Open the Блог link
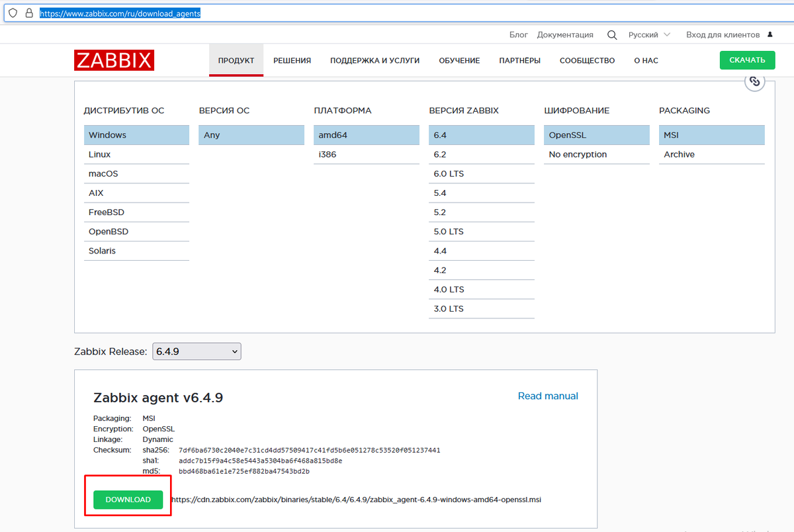The image size is (794, 532). point(519,34)
